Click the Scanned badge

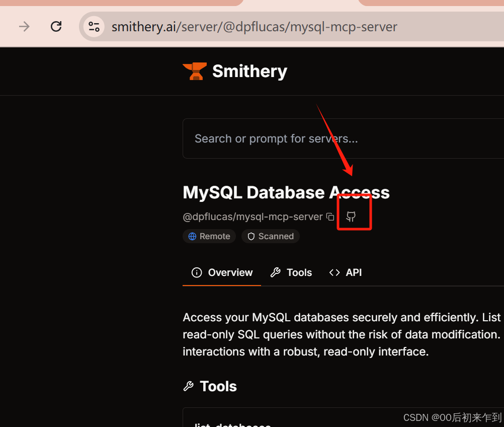271,236
